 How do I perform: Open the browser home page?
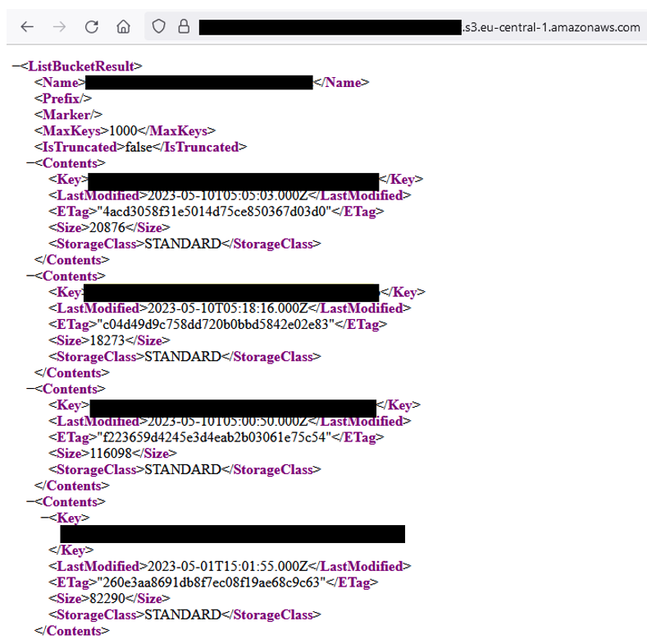[x=123, y=27]
